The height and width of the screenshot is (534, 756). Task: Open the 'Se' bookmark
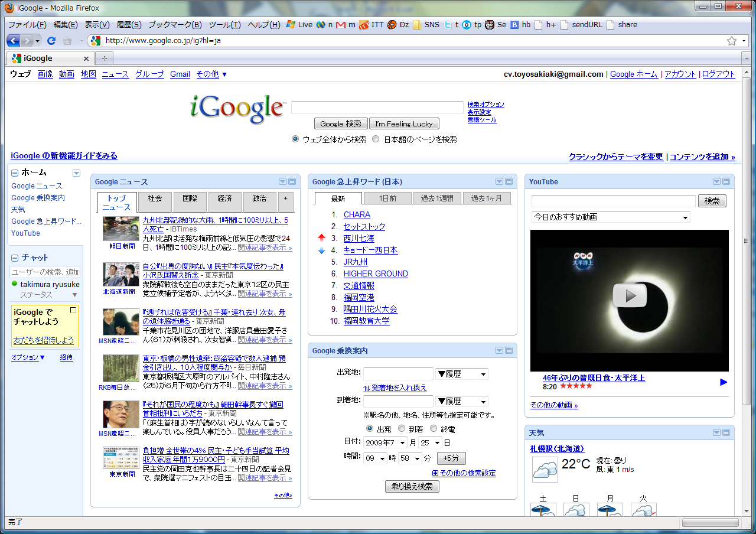click(496, 25)
